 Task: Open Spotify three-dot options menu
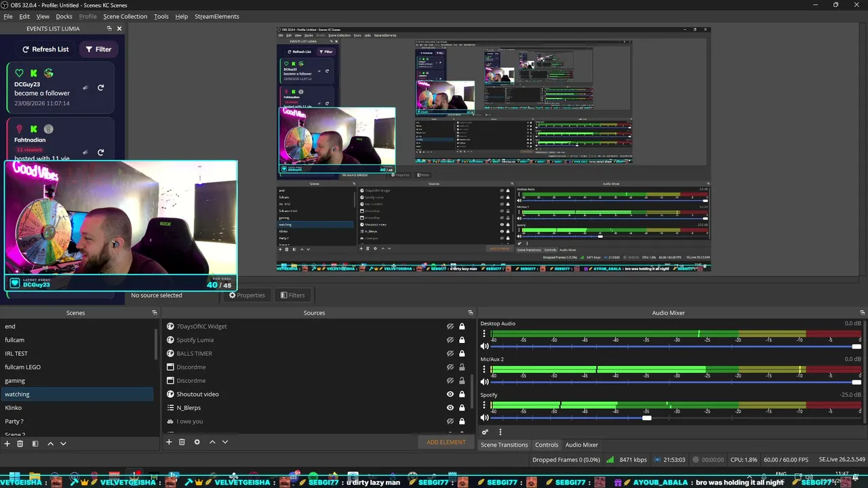pos(484,405)
